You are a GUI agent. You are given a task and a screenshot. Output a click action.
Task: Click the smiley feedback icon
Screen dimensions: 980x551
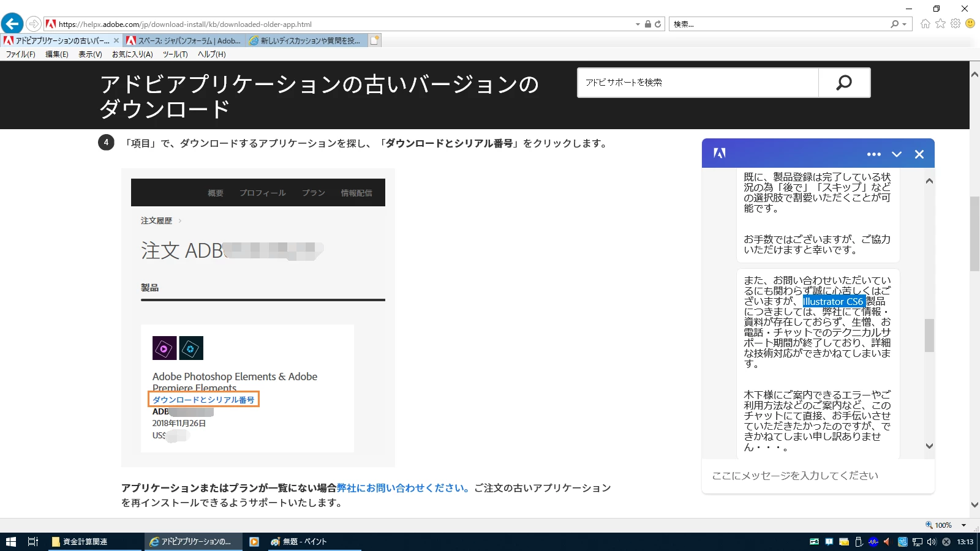coord(970,23)
